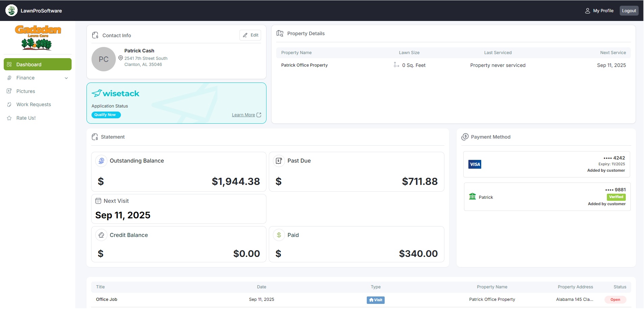Open the Dashboard menu item
Image resolution: width=644 pixels, height=312 pixels.
coord(37,64)
